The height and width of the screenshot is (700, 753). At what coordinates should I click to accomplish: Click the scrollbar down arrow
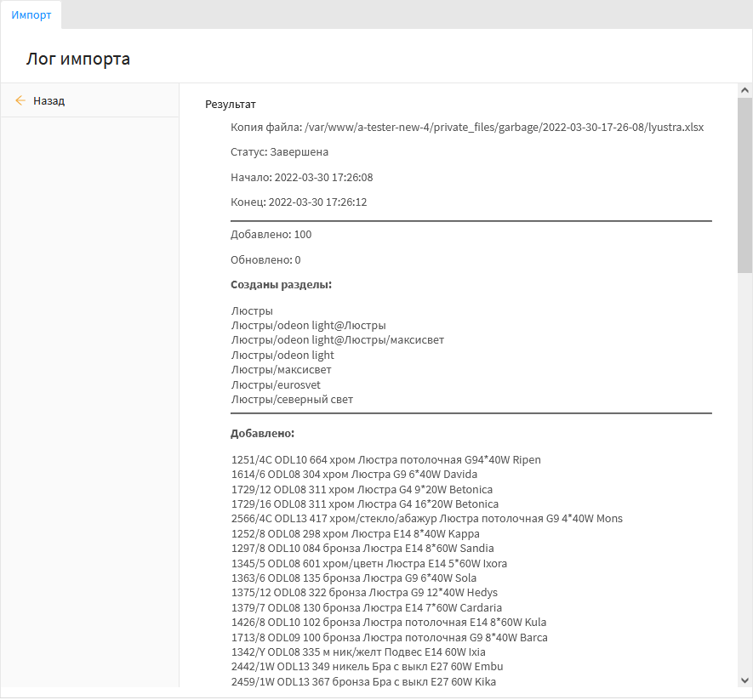point(744,680)
